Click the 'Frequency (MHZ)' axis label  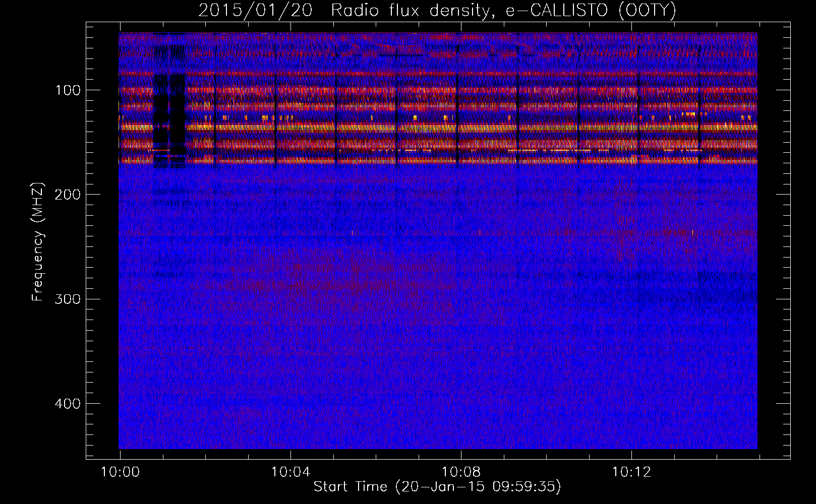pos(38,242)
